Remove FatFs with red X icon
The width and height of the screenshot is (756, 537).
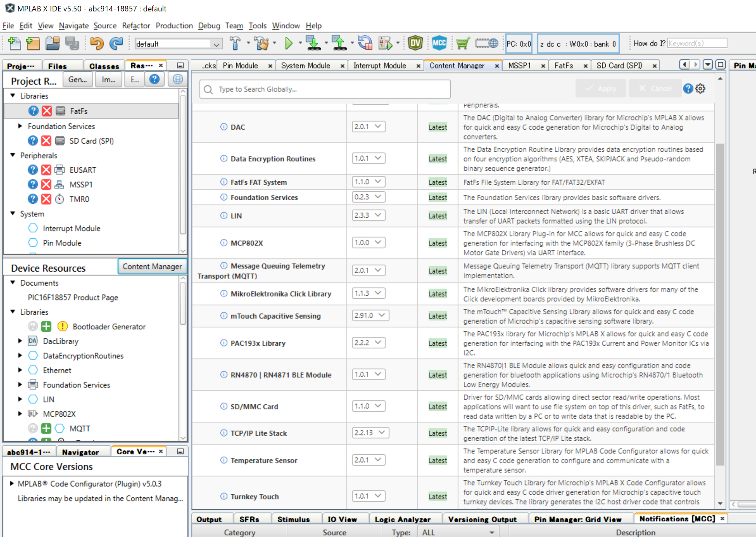(x=47, y=111)
